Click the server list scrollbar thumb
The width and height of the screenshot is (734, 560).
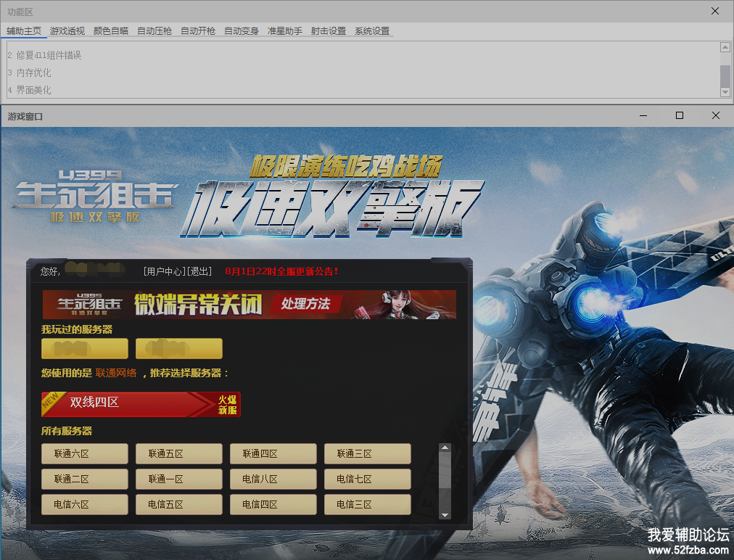[x=445, y=471]
